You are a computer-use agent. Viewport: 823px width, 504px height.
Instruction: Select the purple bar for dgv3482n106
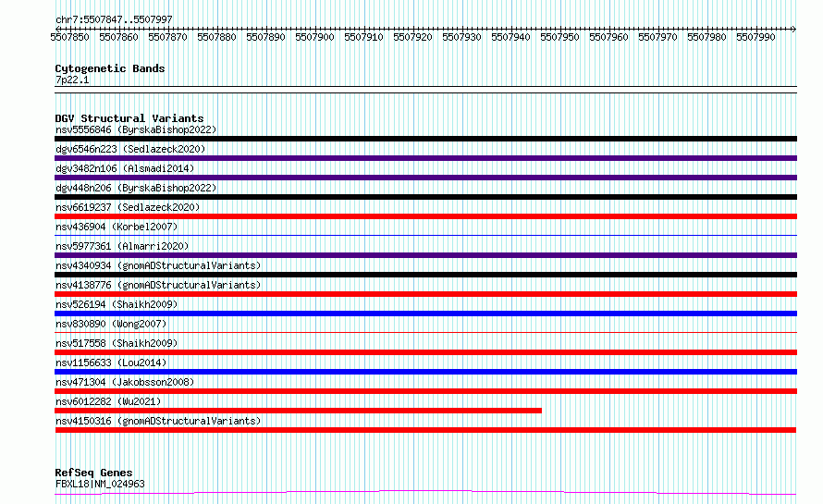(x=425, y=178)
